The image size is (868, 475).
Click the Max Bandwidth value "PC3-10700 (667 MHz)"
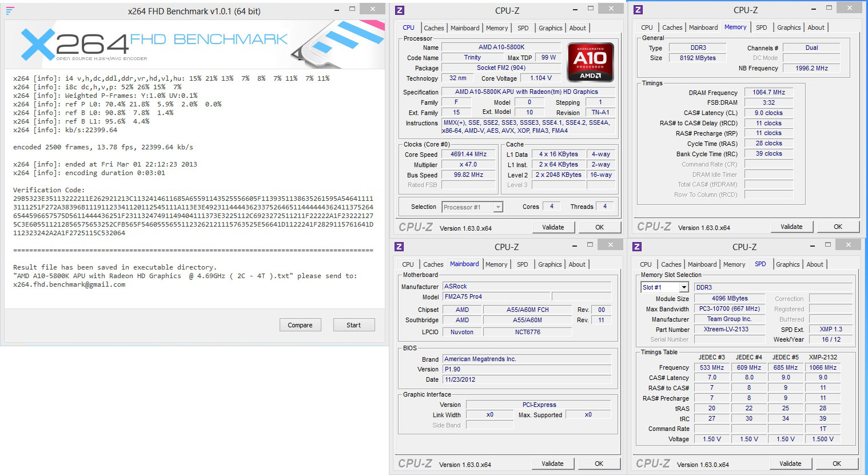tap(729, 308)
